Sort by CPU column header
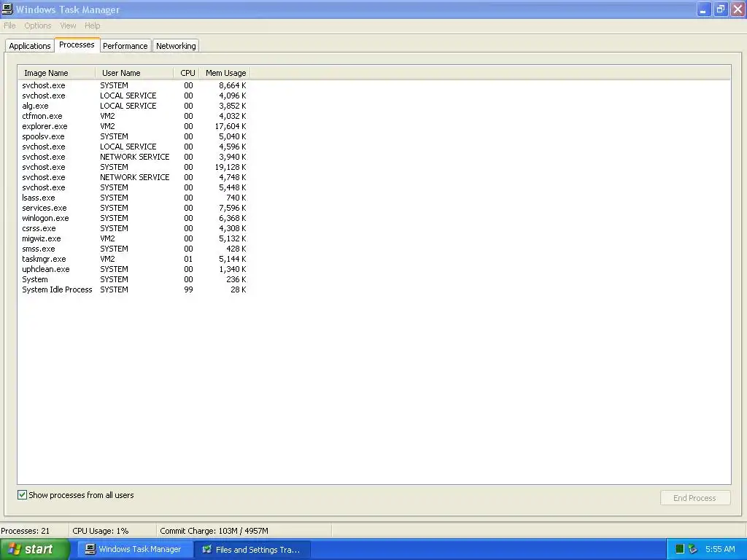 point(187,73)
